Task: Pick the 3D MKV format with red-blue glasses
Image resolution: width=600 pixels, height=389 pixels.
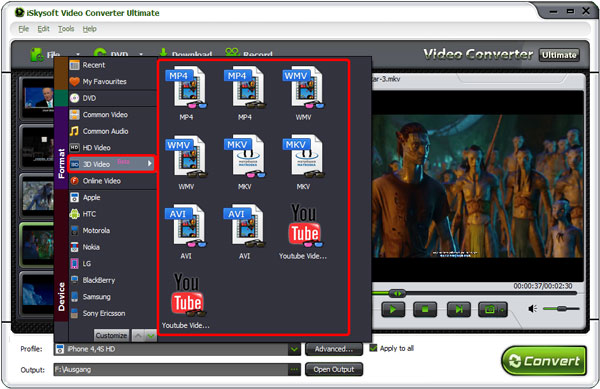Action: 245,162
